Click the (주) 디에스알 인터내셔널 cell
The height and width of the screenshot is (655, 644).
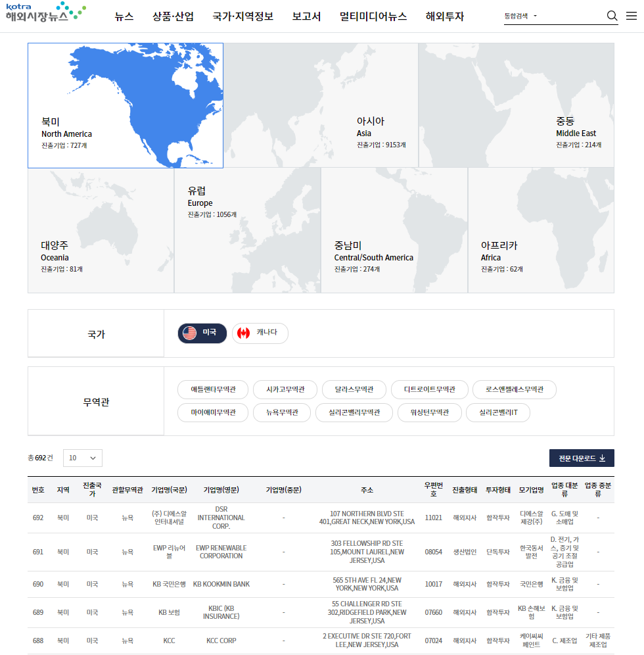click(x=169, y=518)
